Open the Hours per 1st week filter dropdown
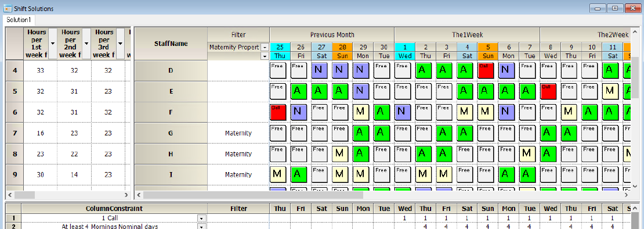Image resolution: width=644 pixels, height=229 pixels. tap(53, 43)
